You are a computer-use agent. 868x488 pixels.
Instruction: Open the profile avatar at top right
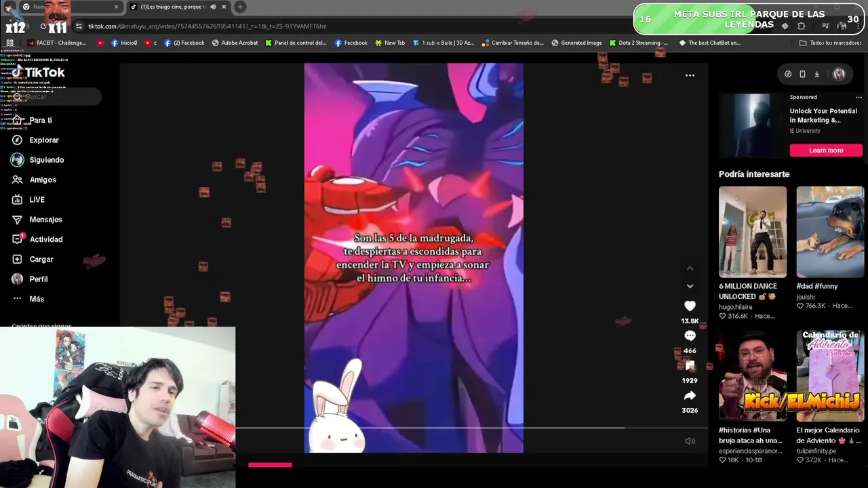point(839,74)
